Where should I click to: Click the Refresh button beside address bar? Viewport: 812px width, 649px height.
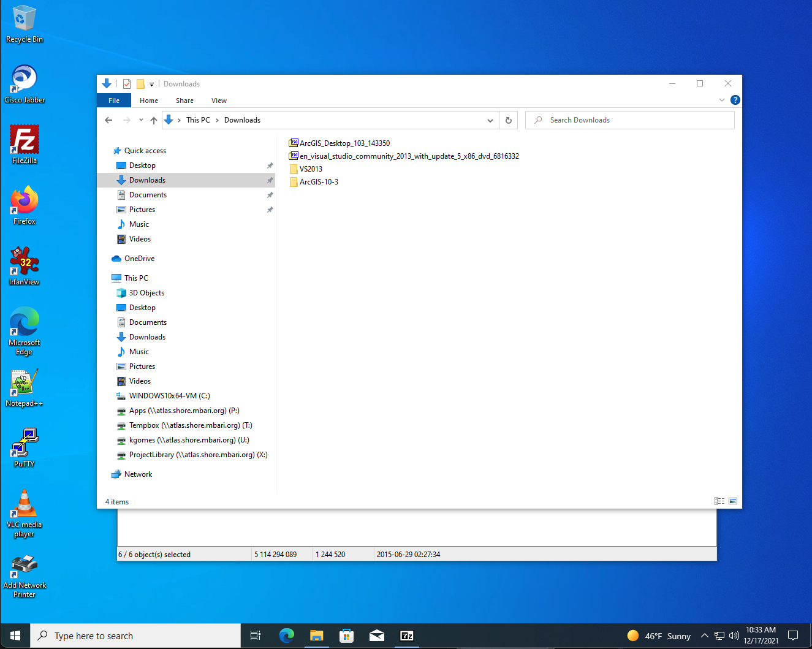(508, 120)
